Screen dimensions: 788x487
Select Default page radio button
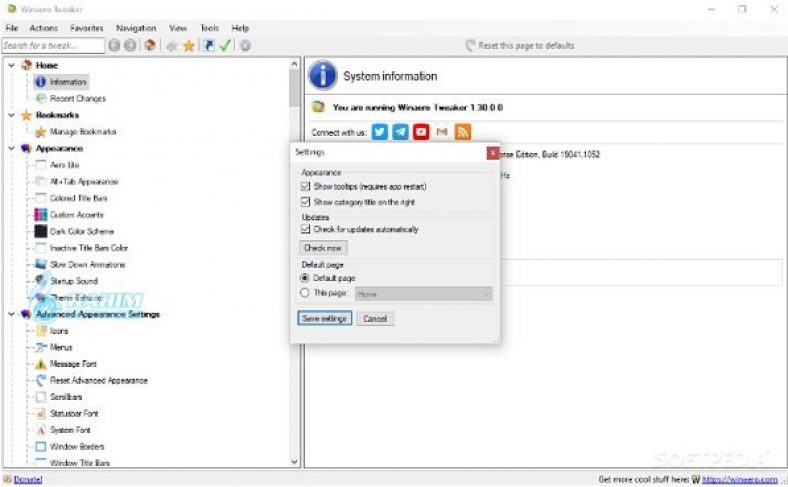(x=305, y=278)
